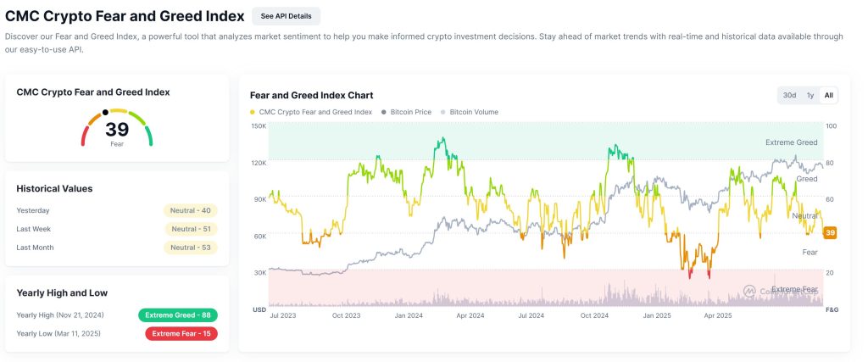Click the Extreme Fear - 15 badge
The height and width of the screenshot is (362, 868).
pos(178,334)
